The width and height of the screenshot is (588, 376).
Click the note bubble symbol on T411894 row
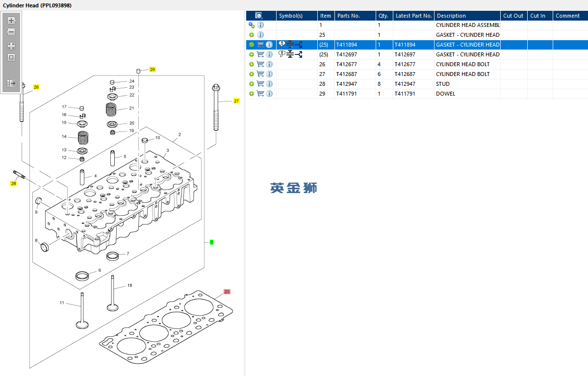(x=281, y=45)
